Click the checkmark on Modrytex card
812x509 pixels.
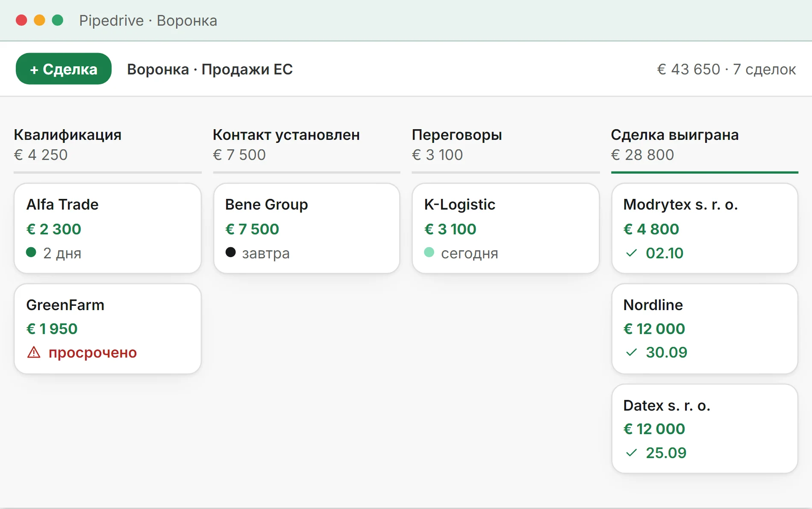click(631, 253)
